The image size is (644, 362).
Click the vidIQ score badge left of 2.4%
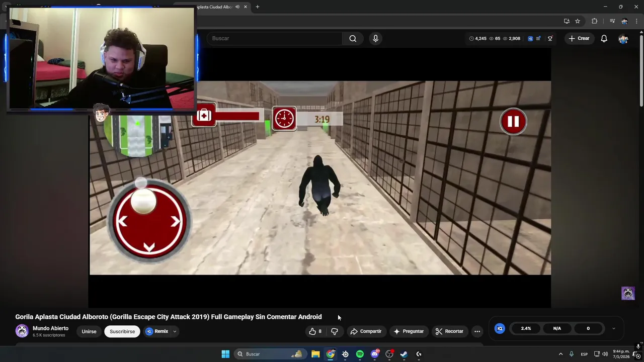point(500,328)
